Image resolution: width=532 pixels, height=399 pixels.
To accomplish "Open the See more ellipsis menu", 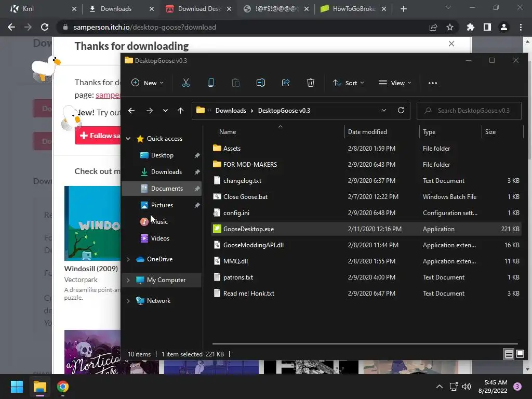I will coord(433,83).
